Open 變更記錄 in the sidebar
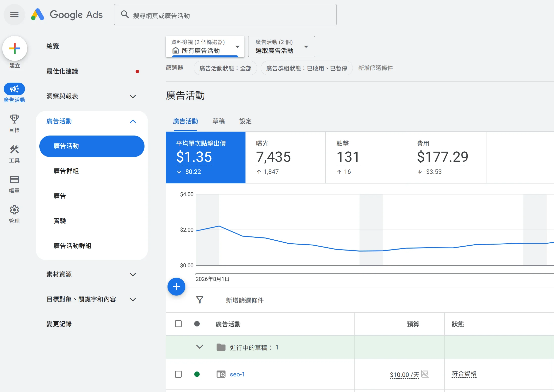This screenshot has width=554, height=392. (x=59, y=324)
